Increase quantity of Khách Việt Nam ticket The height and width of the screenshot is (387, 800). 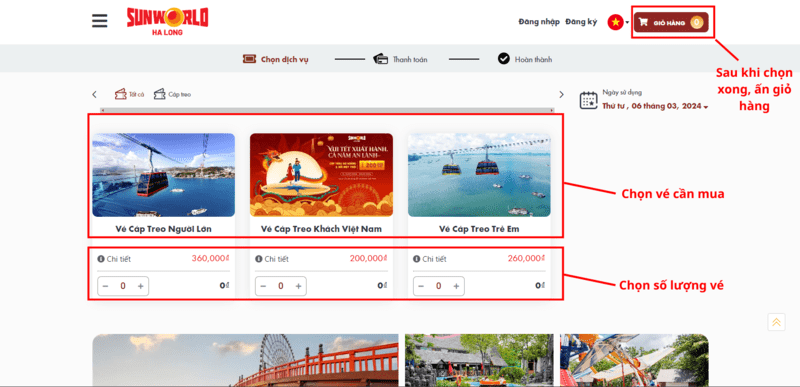[298, 286]
